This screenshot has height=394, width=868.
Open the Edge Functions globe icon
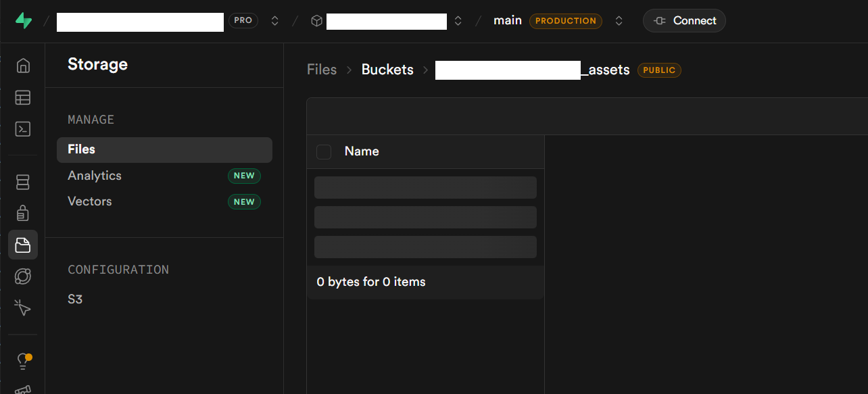pos(23,276)
